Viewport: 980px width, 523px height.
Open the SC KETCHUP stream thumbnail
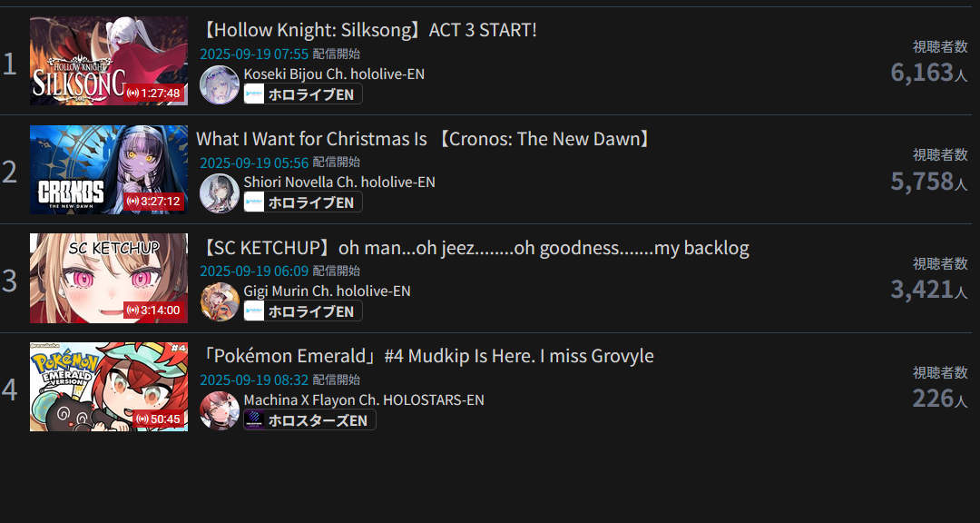click(x=109, y=279)
